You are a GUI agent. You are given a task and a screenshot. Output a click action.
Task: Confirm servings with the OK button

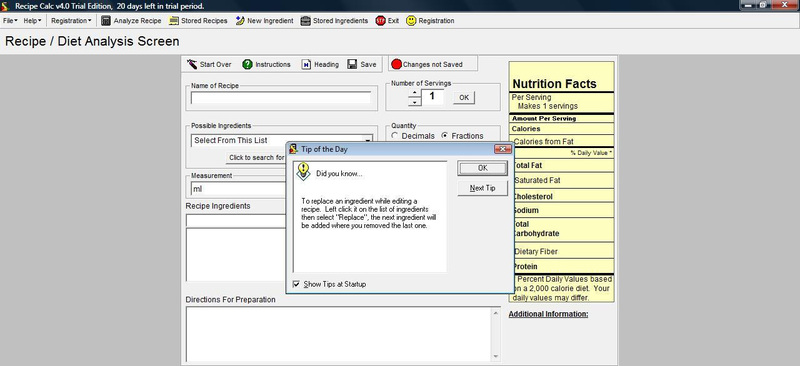click(464, 97)
